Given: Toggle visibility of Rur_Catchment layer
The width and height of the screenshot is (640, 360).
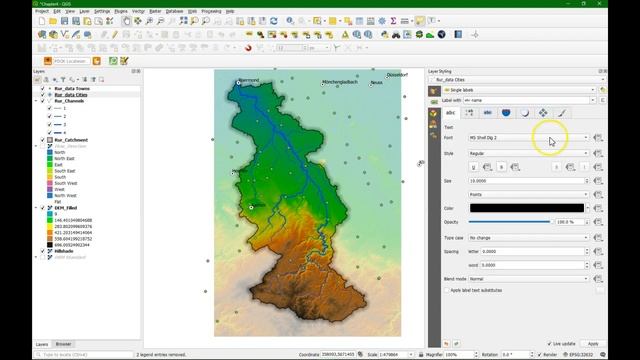Looking at the screenshot, I should coord(42,140).
